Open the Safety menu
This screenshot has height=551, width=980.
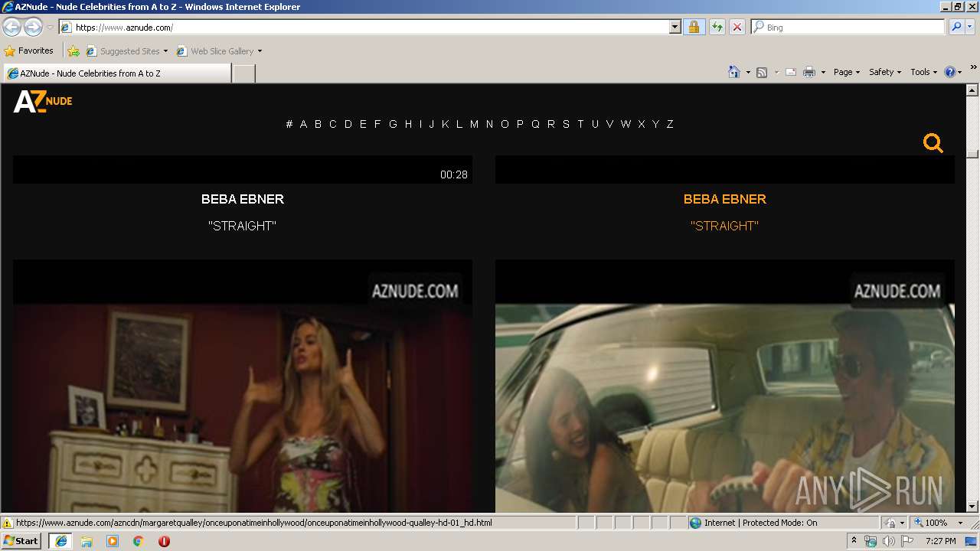coord(884,72)
